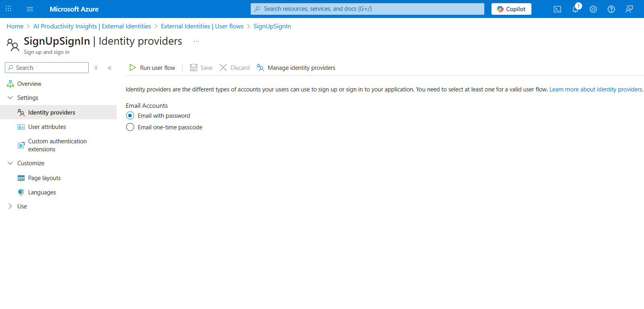Open the Azure apps grid launcher
Screen dimensions: 644x309
point(8,9)
